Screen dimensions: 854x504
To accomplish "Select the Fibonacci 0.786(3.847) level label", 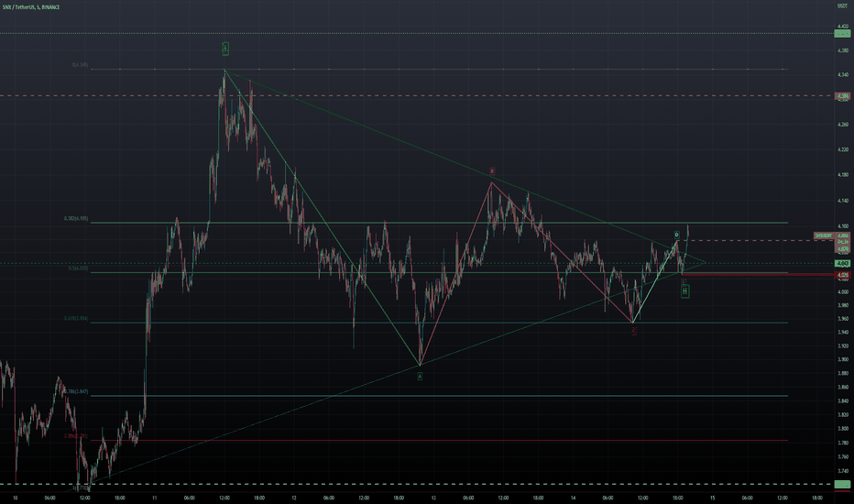I will [76, 391].
